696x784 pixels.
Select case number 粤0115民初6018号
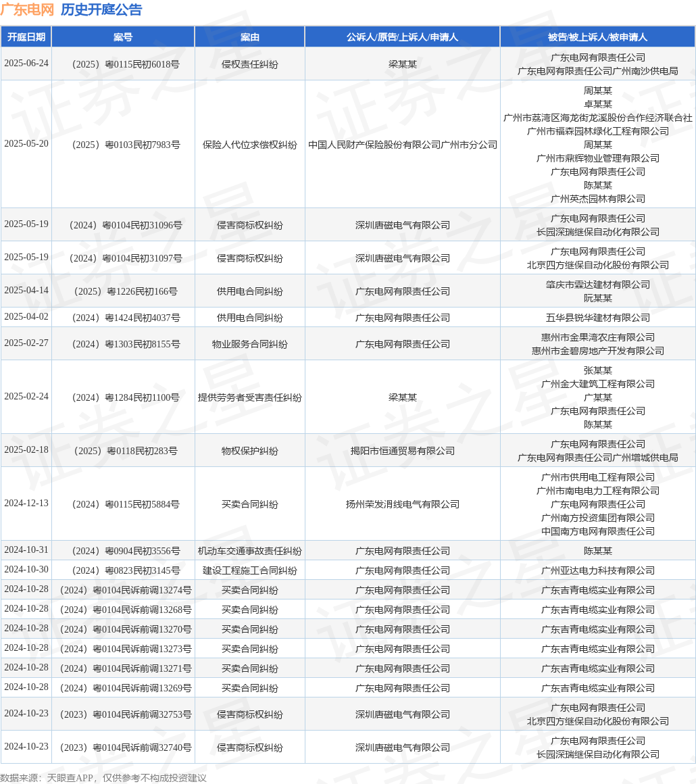pyautogui.click(x=126, y=64)
